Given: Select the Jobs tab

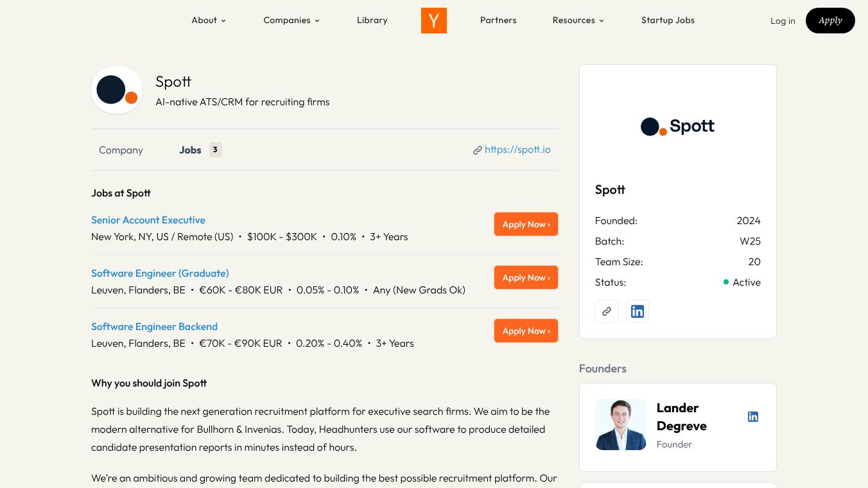Looking at the screenshot, I should tap(191, 150).
